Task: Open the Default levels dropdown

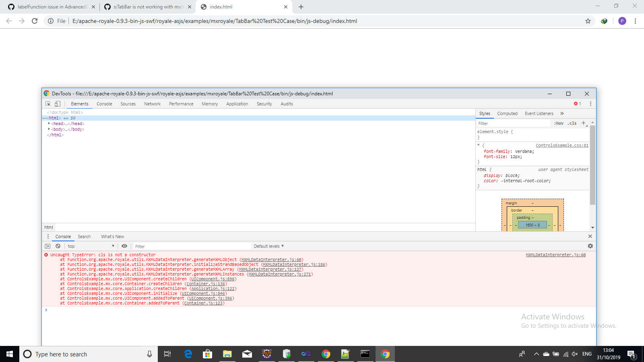Action: tap(268, 246)
